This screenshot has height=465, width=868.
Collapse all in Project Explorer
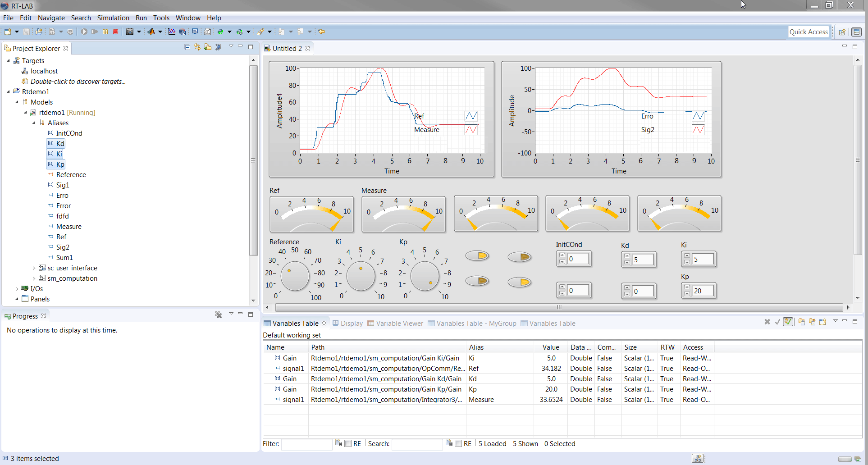[x=187, y=47]
